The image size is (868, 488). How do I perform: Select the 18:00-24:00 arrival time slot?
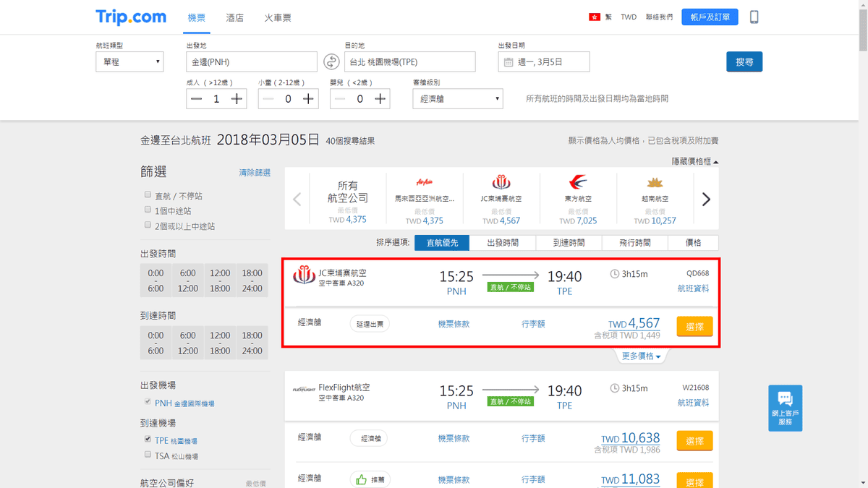[252, 343]
